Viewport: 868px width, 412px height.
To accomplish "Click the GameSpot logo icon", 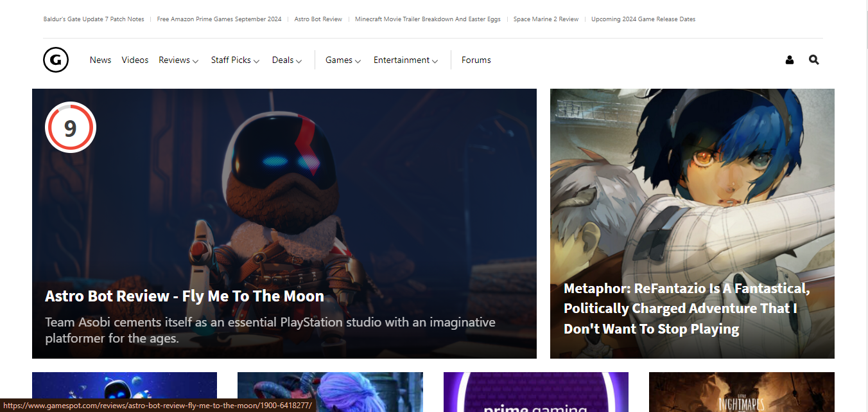I will [x=56, y=60].
